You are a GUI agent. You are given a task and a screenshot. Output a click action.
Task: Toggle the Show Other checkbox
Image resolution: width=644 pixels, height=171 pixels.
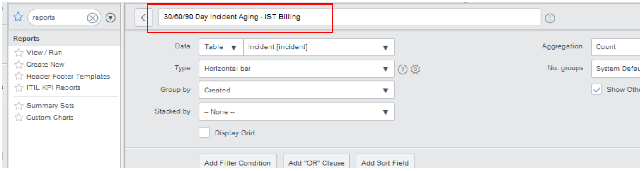[x=597, y=90]
